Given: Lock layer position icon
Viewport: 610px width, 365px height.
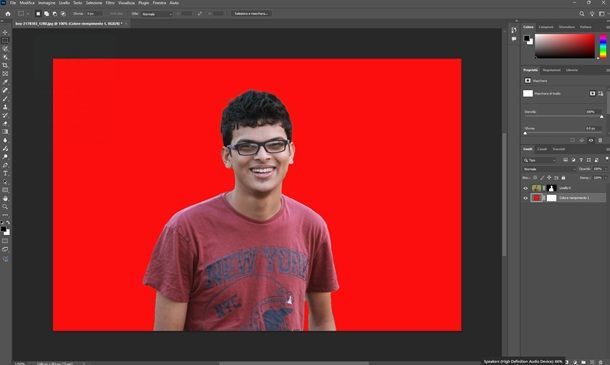Looking at the screenshot, I should (549, 177).
